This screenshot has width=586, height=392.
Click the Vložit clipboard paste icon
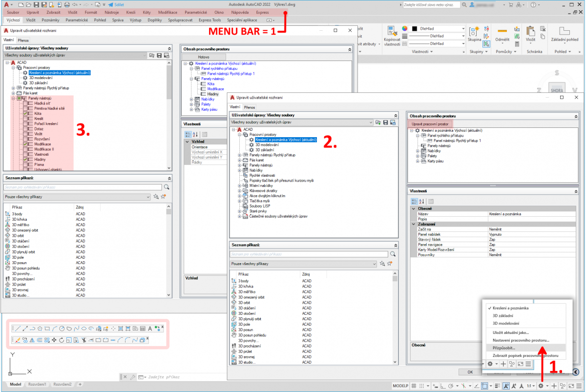[530, 31]
